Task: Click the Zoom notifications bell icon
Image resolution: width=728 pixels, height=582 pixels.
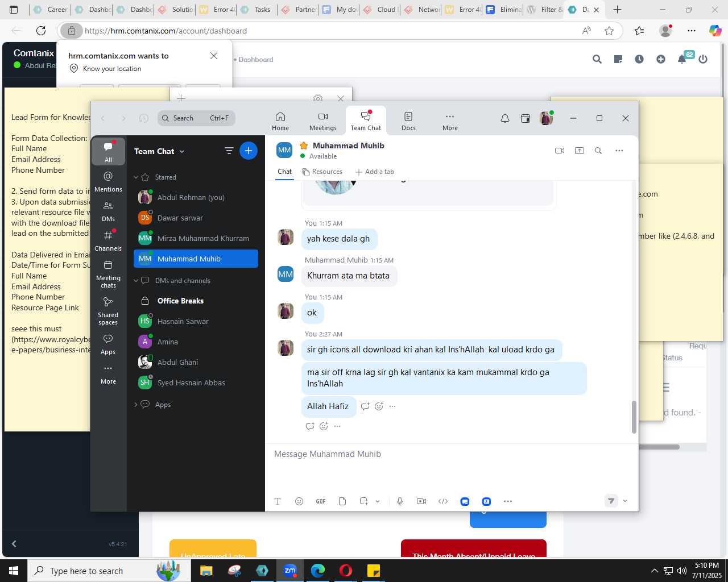Action: (x=504, y=118)
